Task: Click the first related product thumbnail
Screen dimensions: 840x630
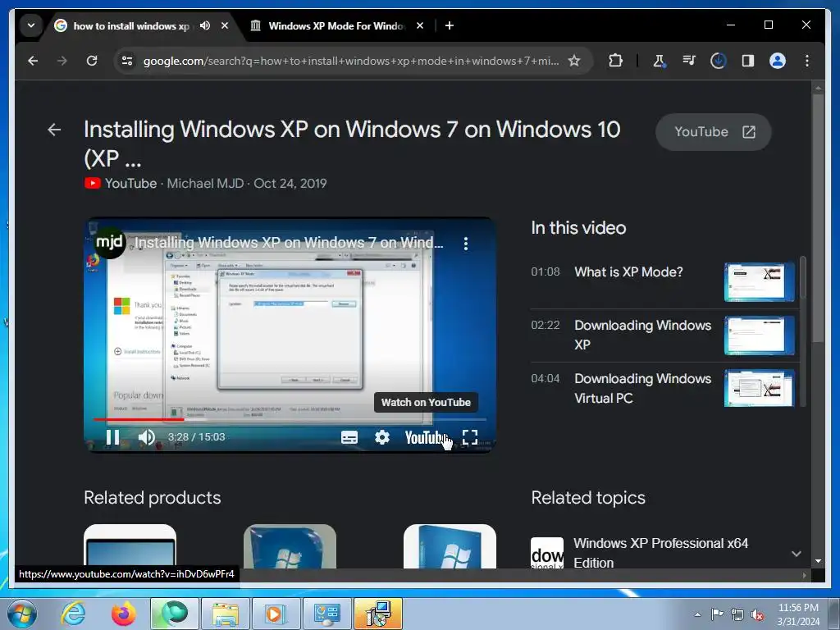Action: tap(130, 546)
